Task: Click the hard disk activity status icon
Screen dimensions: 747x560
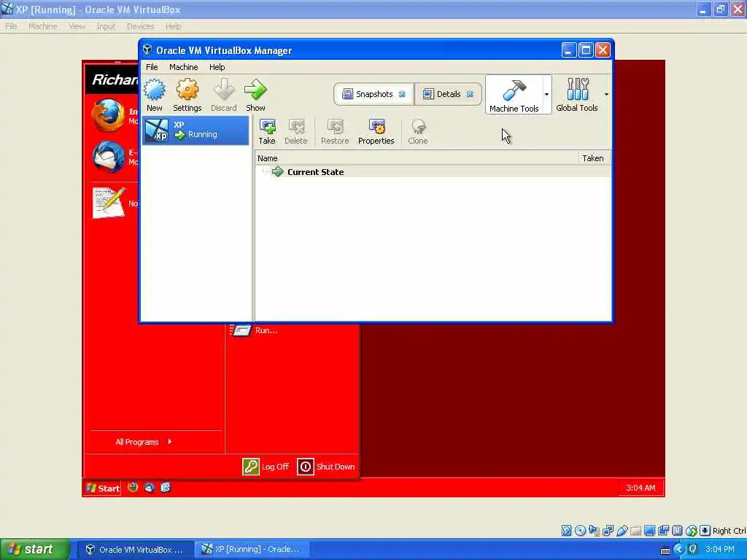Action: pyautogui.click(x=566, y=531)
